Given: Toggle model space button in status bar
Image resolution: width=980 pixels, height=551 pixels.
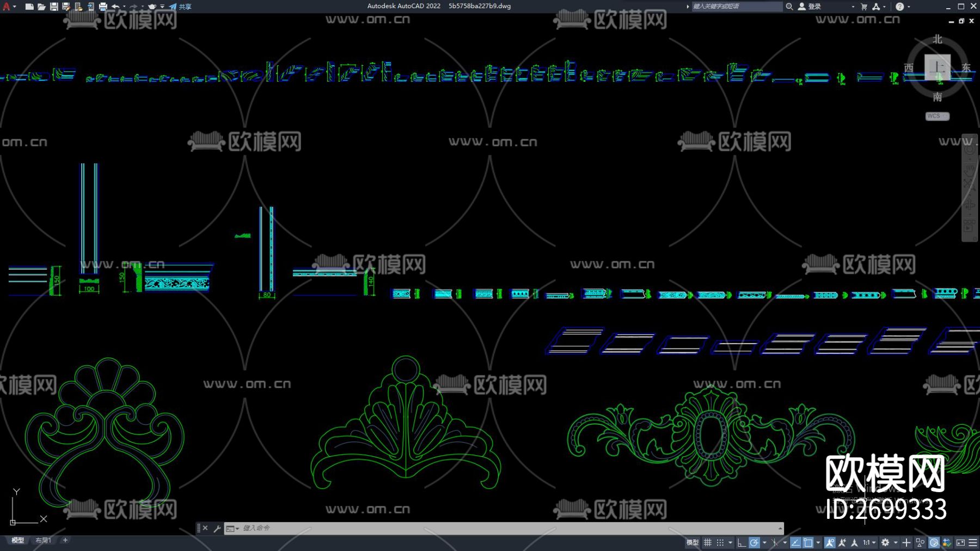Looking at the screenshot, I should coord(693,542).
